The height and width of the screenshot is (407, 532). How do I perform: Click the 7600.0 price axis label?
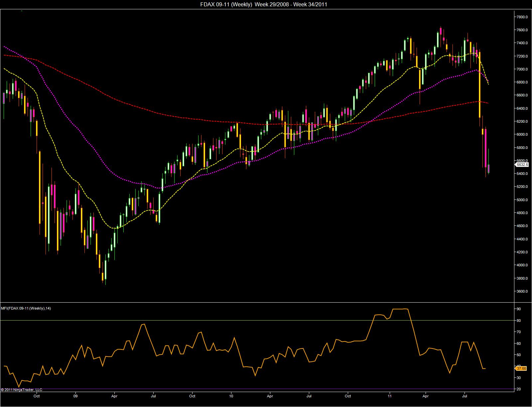(522, 30)
